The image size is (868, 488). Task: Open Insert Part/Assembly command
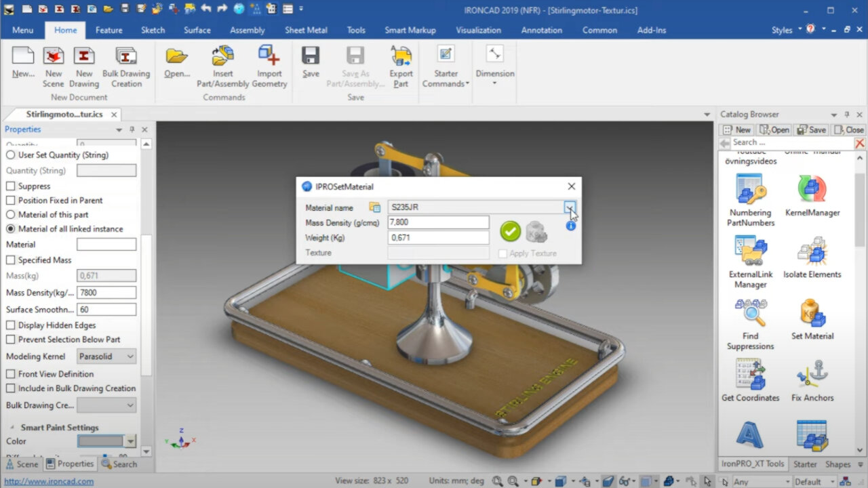(223, 56)
